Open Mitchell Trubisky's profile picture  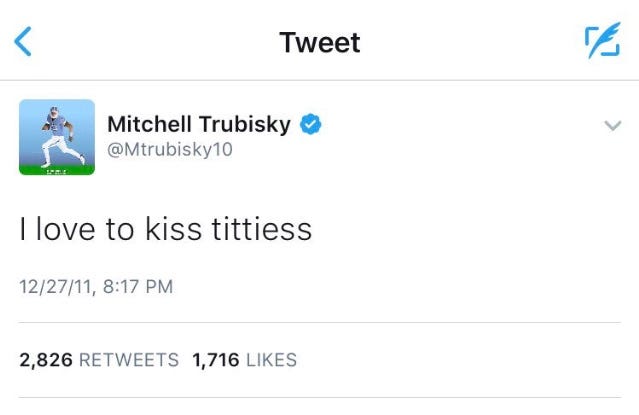click(57, 137)
